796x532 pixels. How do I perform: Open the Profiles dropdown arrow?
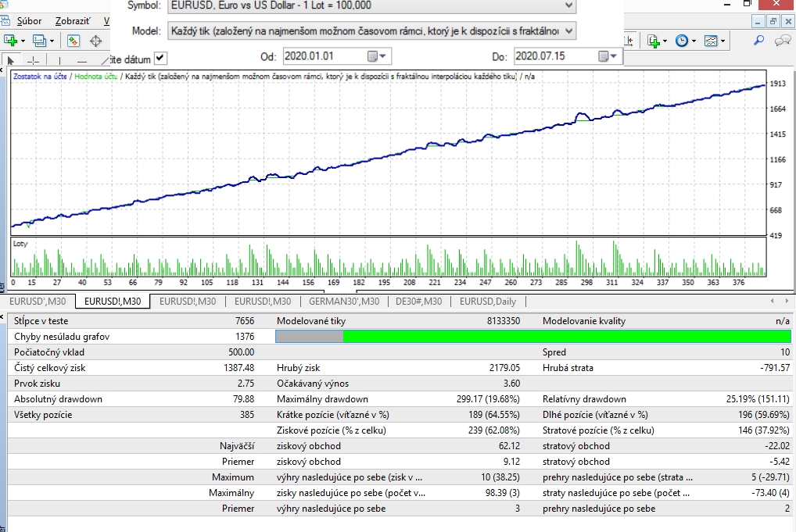(52, 41)
